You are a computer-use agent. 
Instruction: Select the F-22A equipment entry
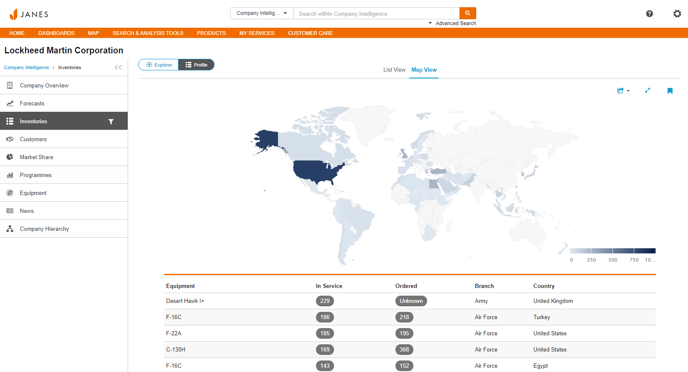point(173,333)
